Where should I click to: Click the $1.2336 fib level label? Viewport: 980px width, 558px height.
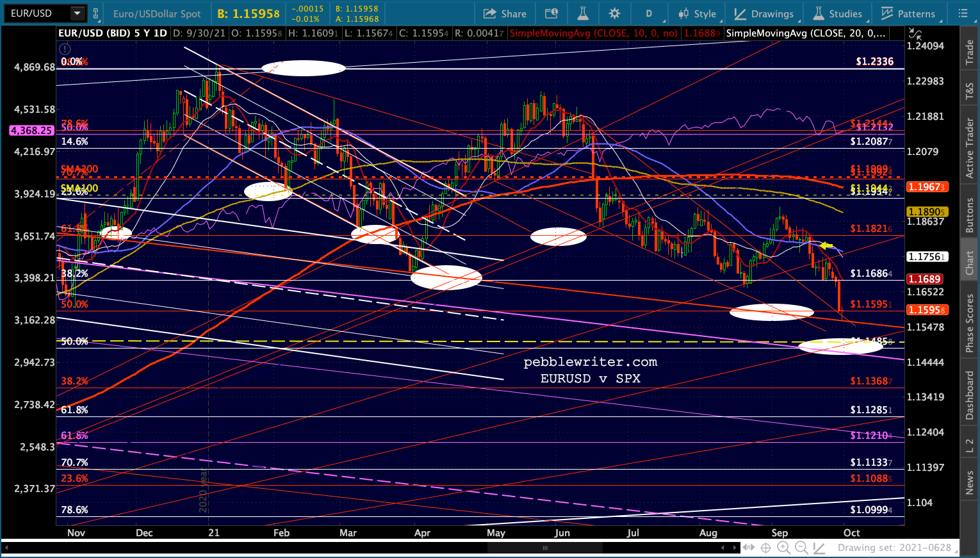[874, 62]
